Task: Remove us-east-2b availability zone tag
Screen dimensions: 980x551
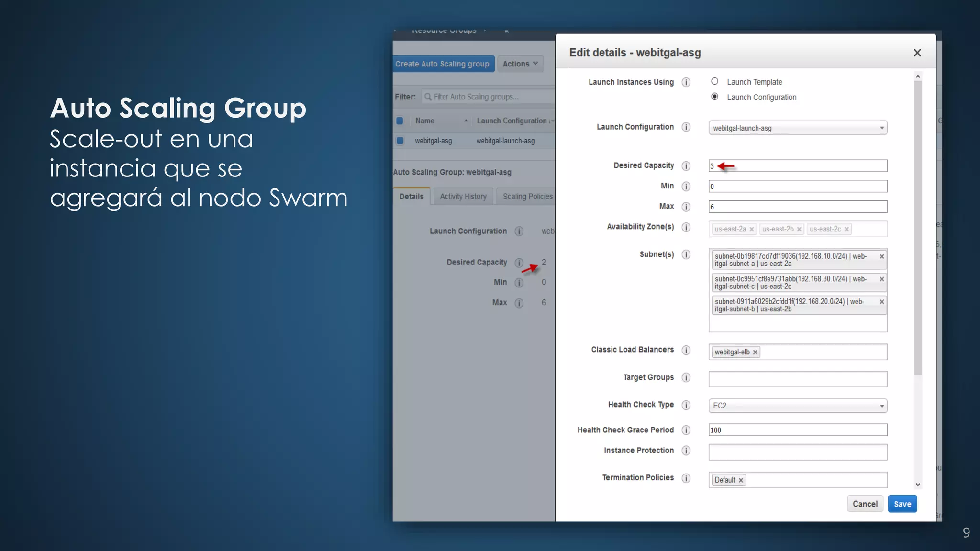Action: (799, 230)
